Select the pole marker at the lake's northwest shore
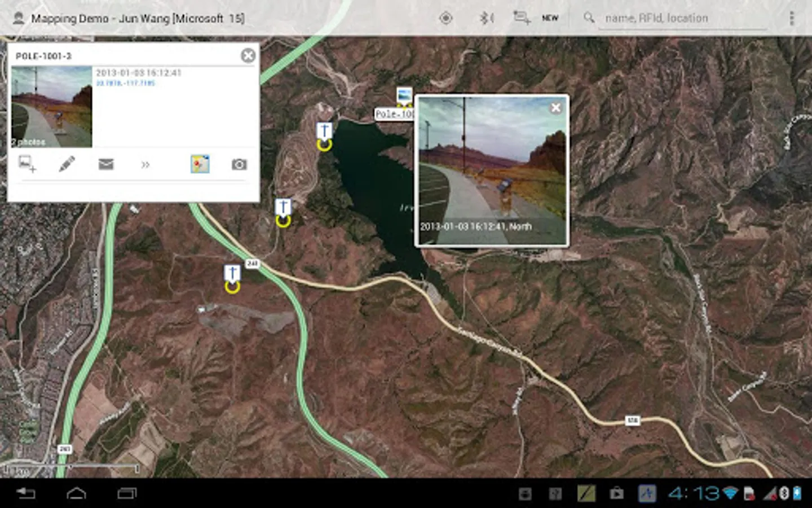This screenshot has width=812, height=508. click(324, 137)
